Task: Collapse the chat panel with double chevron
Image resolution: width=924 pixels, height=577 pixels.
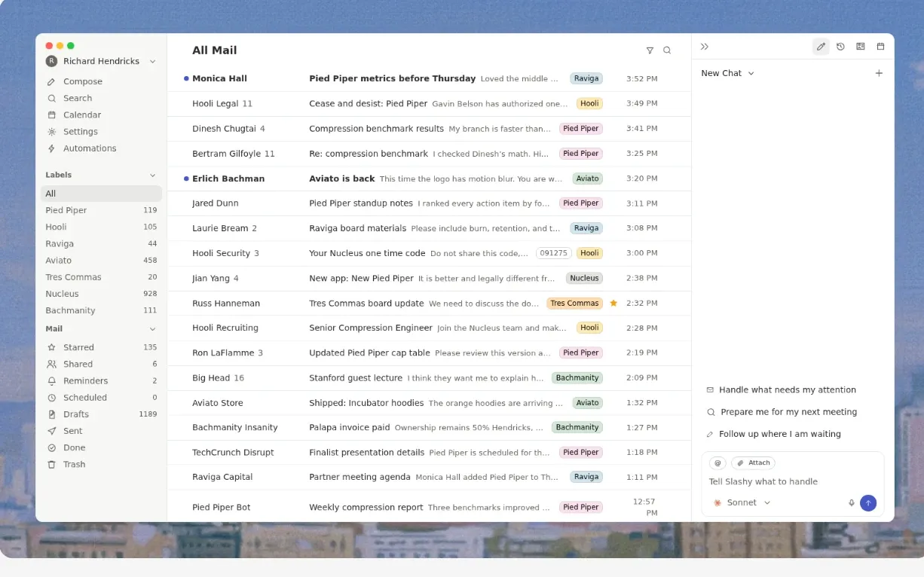Action: (x=705, y=47)
